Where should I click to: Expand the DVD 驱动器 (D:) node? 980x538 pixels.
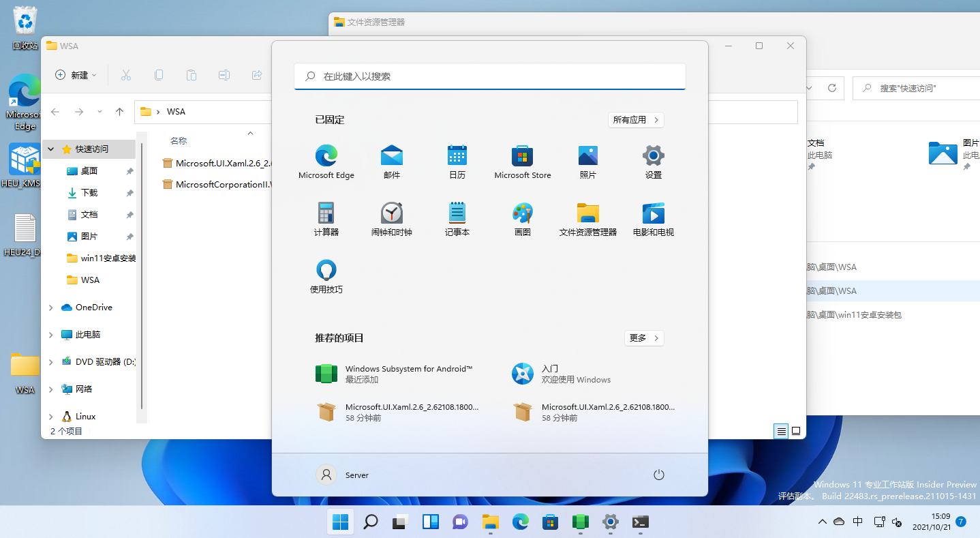[51, 362]
